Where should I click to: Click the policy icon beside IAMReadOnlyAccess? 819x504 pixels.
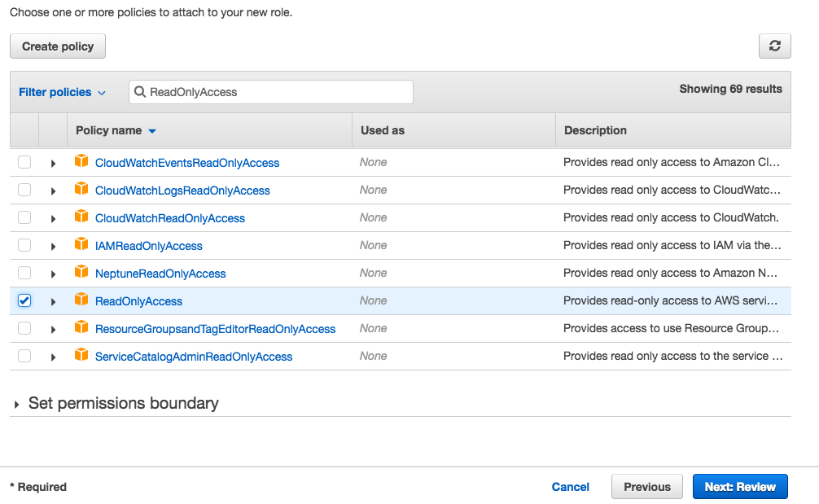(81, 245)
